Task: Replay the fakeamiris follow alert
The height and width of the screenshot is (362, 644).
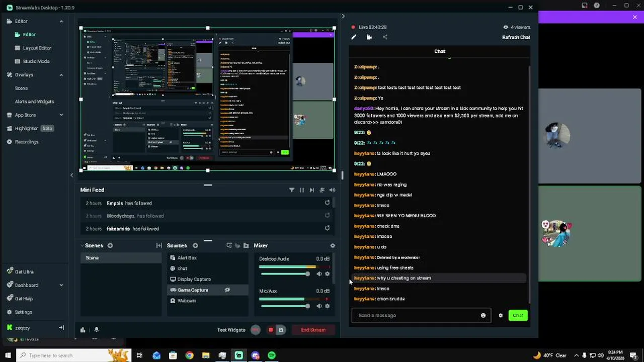Action: click(x=328, y=228)
